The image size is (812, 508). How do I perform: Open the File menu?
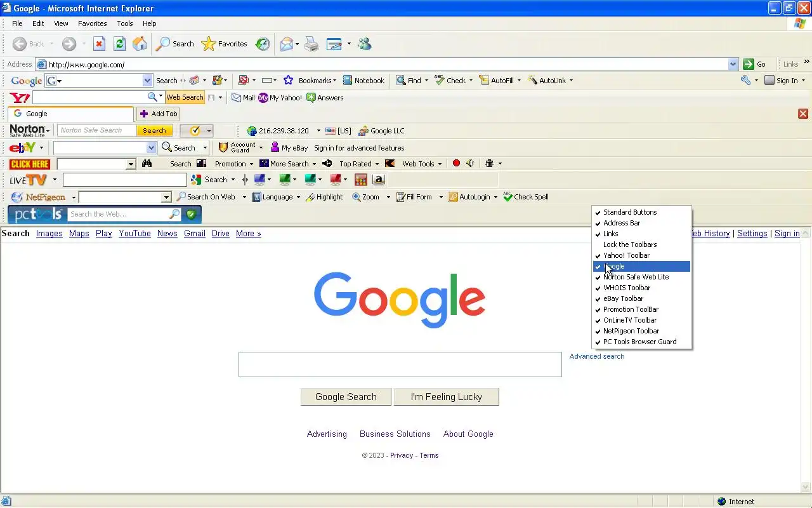point(17,23)
